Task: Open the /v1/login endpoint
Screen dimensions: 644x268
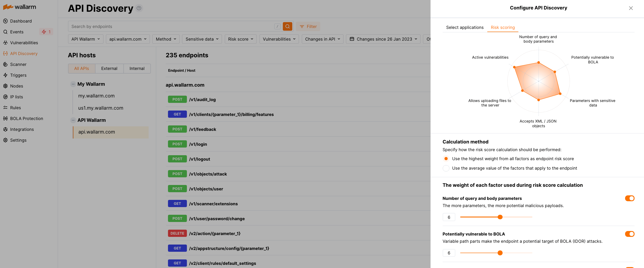Action: pyautogui.click(x=198, y=144)
